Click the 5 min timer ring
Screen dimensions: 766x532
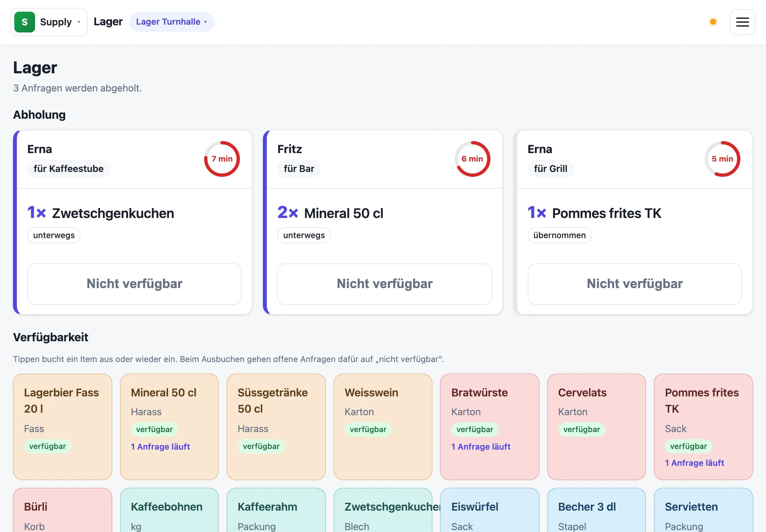point(722,159)
